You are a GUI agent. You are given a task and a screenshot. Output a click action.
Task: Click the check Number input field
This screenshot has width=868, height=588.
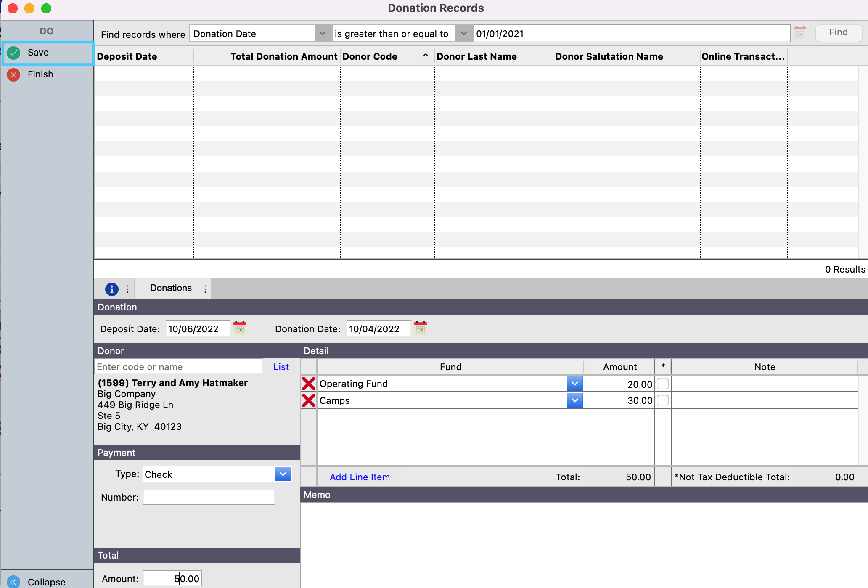pyautogui.click(x=209, y=497)
